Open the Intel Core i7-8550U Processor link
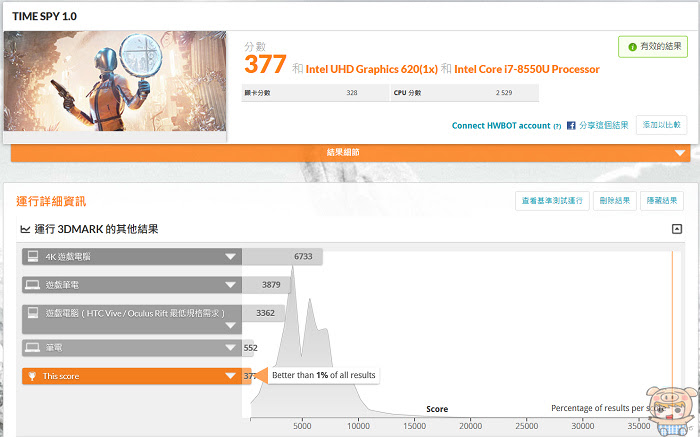 527,69
